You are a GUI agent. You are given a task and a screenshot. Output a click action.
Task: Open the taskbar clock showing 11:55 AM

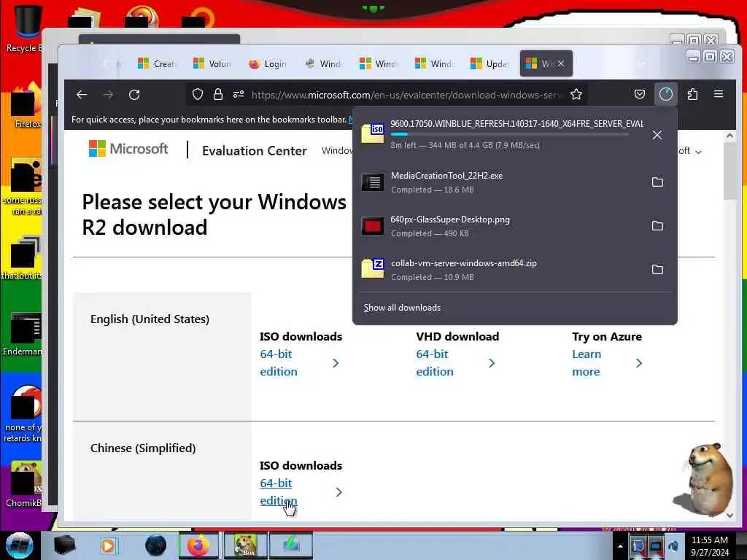point(710,546)
